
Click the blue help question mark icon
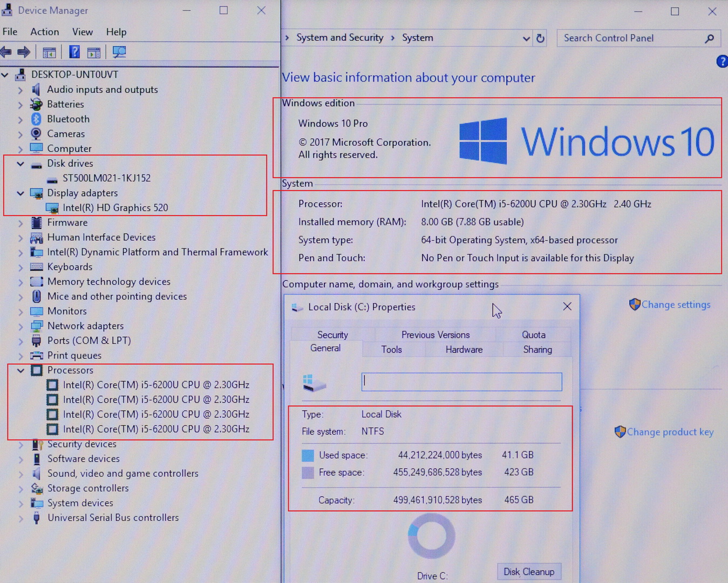722,62
